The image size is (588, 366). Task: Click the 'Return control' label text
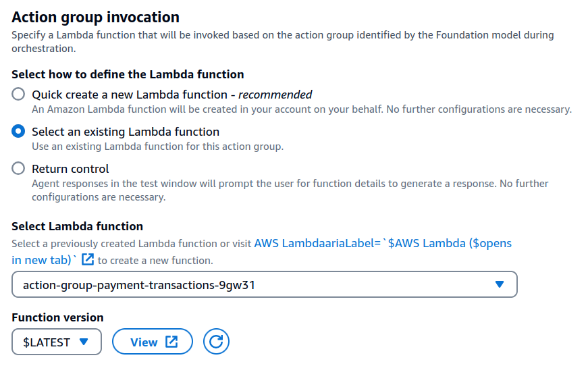(x=70, y=169)
